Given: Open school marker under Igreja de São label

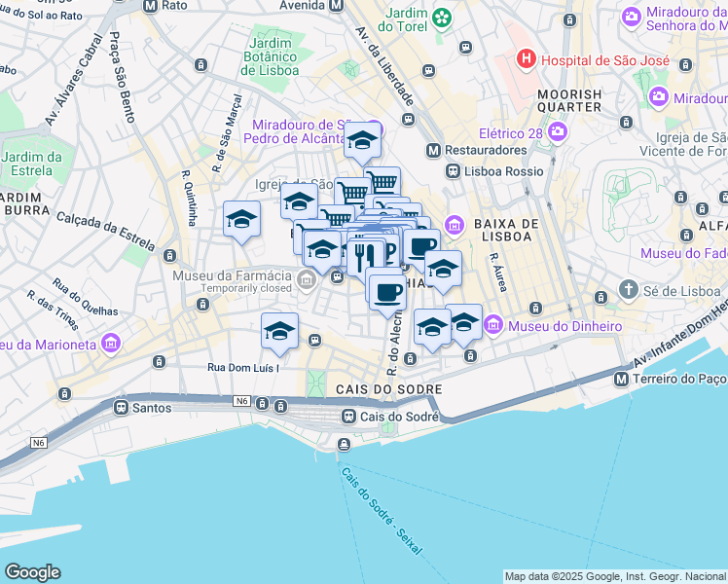Looking at the screenshot, I should [299, 203].
